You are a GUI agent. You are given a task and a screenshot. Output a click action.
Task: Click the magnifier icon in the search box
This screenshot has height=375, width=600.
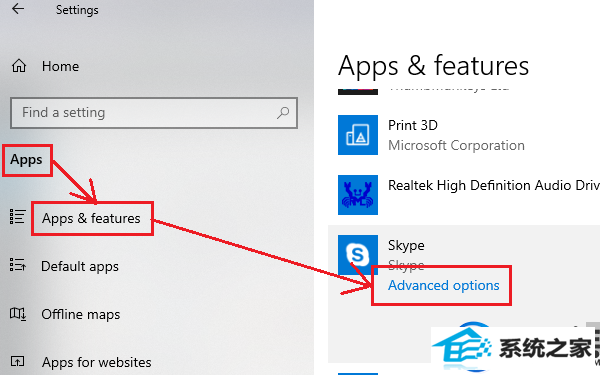click(x=283, y=112)
